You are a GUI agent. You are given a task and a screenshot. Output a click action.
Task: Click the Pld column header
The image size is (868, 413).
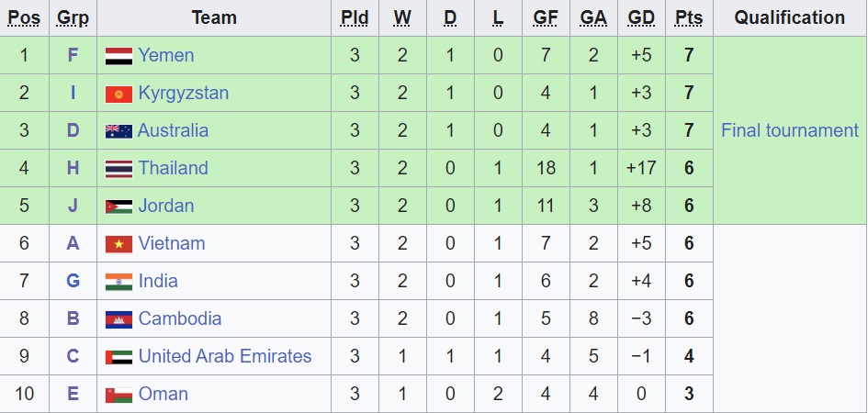tap(355, 17)
